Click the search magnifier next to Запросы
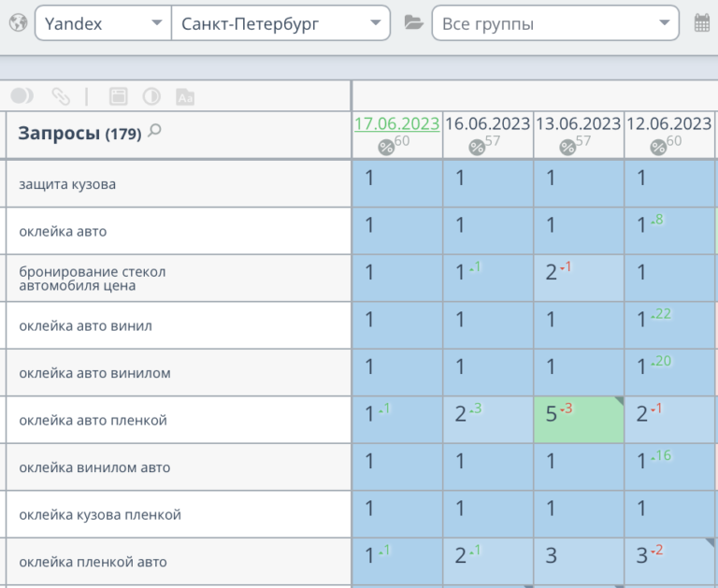The image size is (718, 588). coord(155,132)
